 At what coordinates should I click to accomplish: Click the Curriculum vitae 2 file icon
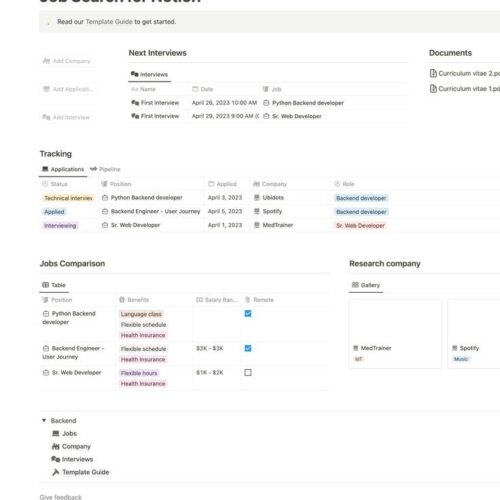pyautogui.click(x=433, y=73)
